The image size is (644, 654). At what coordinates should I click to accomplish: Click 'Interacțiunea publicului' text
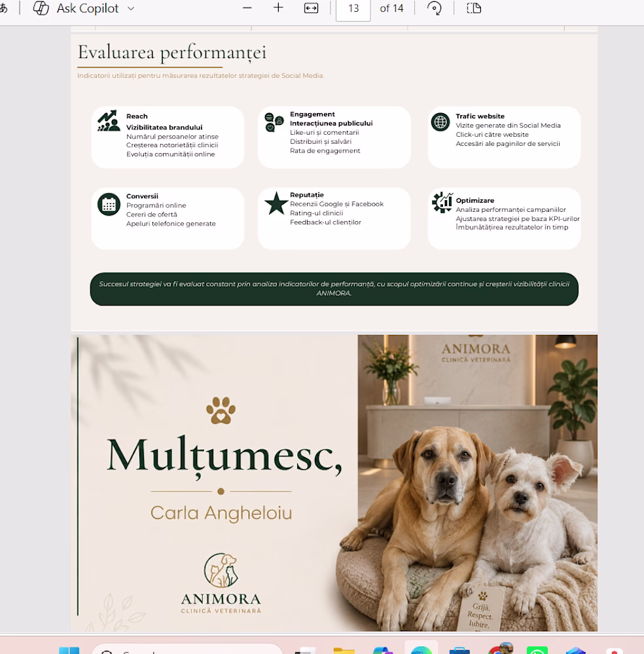pos(331,124)
